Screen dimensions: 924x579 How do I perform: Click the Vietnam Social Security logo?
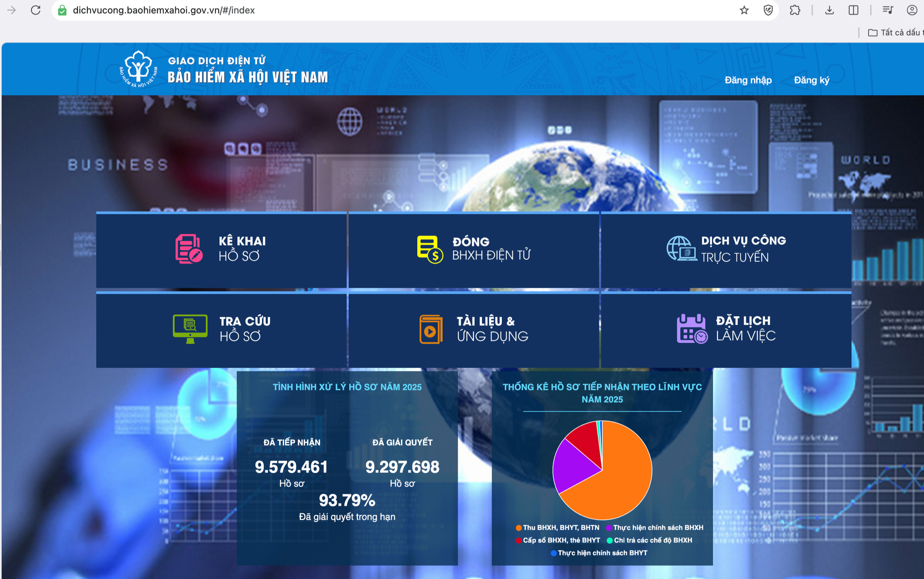coord(138,69)
